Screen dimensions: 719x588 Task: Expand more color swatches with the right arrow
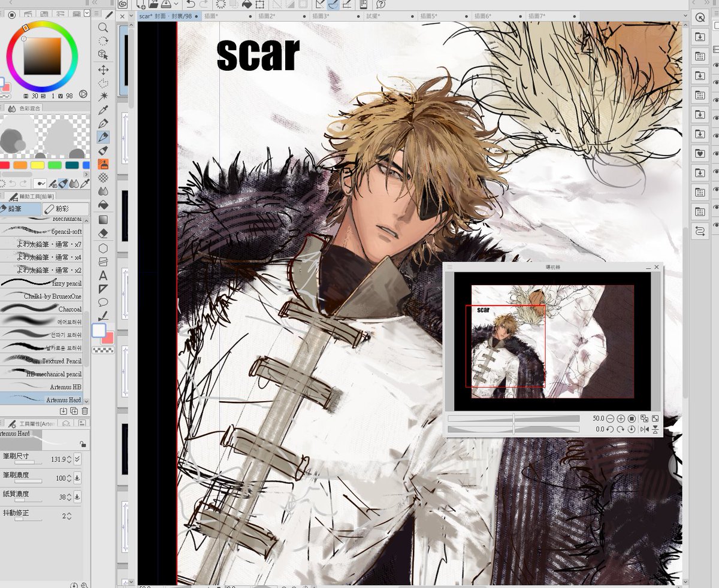point(86,174)
